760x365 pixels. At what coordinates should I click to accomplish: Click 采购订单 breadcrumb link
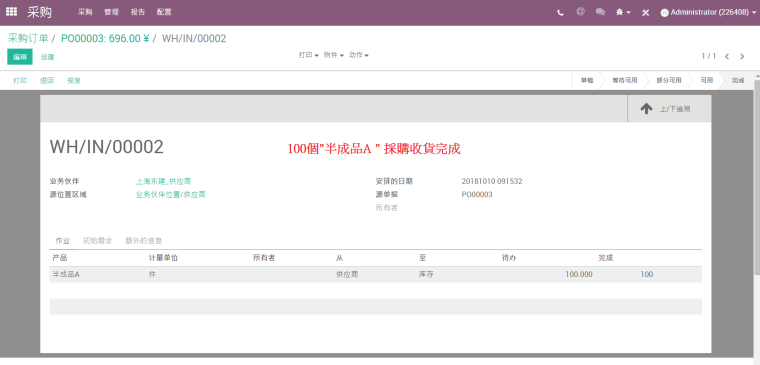(28, 38)
